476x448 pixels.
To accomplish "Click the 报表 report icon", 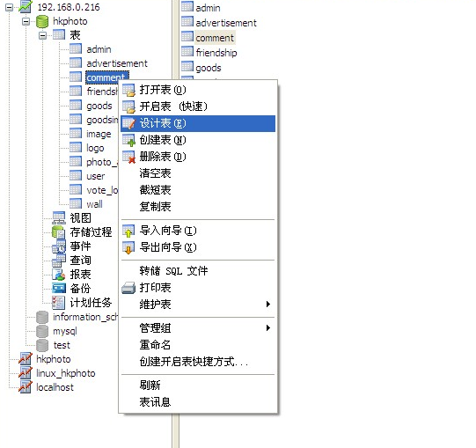I will pos(59,274).
